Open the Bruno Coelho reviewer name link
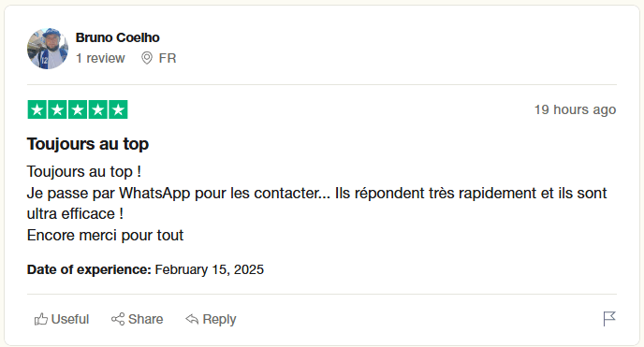This screenshot has height=347, width=644. click(x=117, y=37)
